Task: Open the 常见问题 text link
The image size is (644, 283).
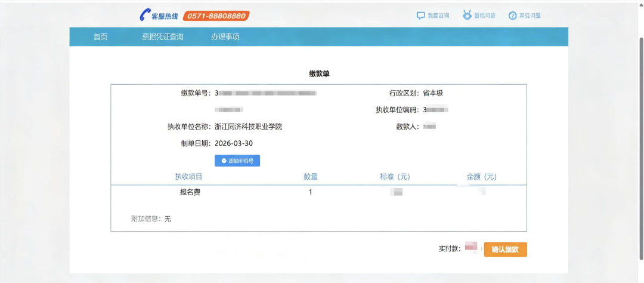Action: (530, 16)
